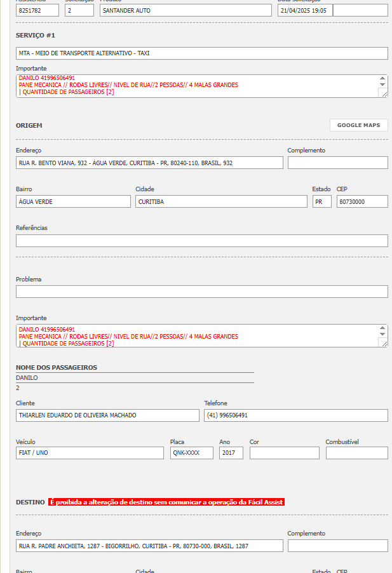The height and width of the screenshot is (573, 392).
Task: Click the GOOGLE MAPS button
Action: (x=358, y=125)
